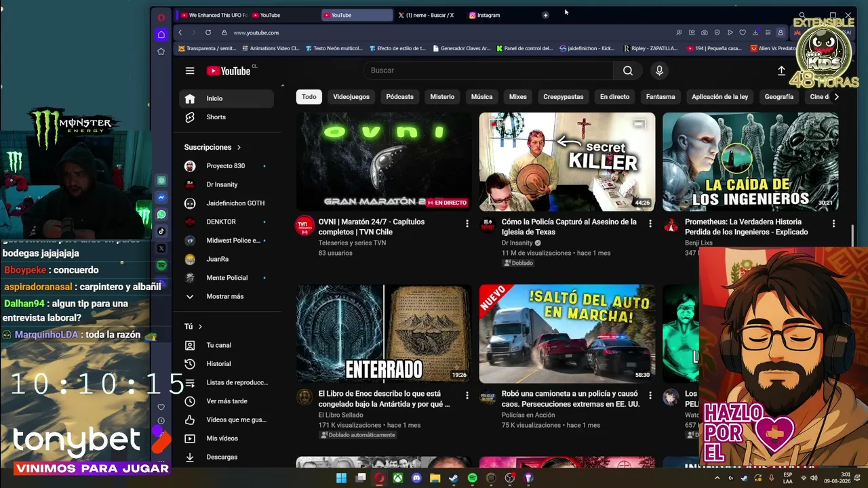Open the ENTERRADO video thumbnail
Viewport: 868px width, 488px height.
coord(384,333)
